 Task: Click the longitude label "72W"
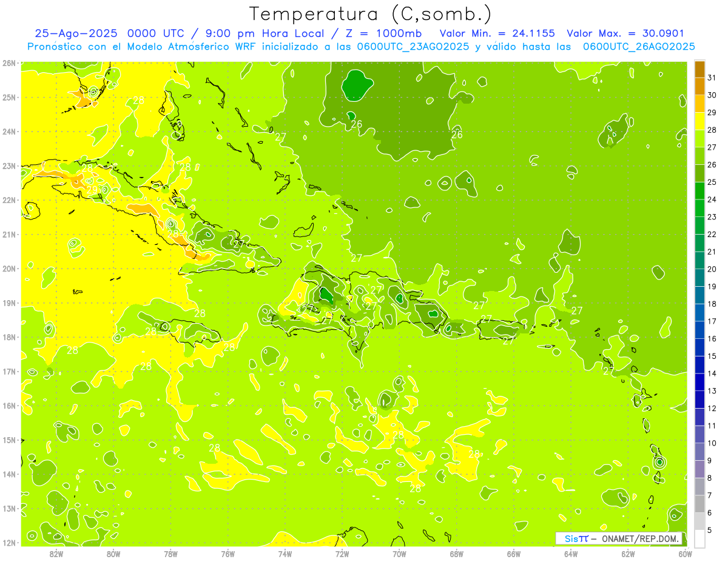point(342,554)
